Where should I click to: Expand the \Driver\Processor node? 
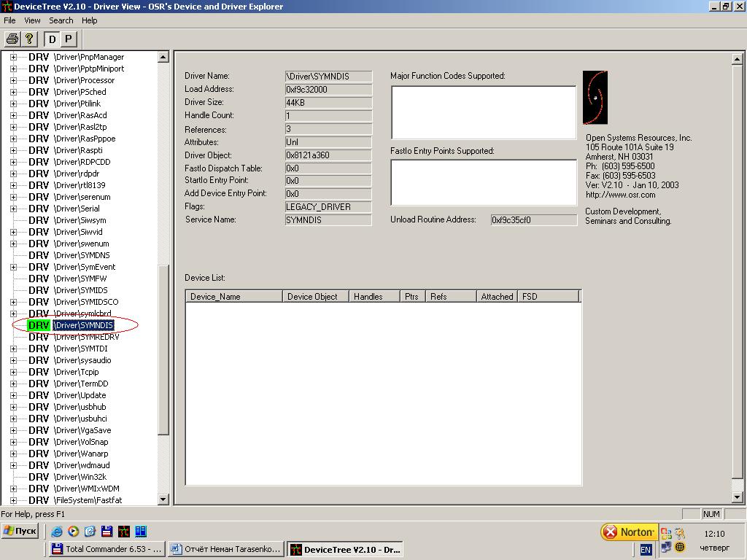point(13,80)
